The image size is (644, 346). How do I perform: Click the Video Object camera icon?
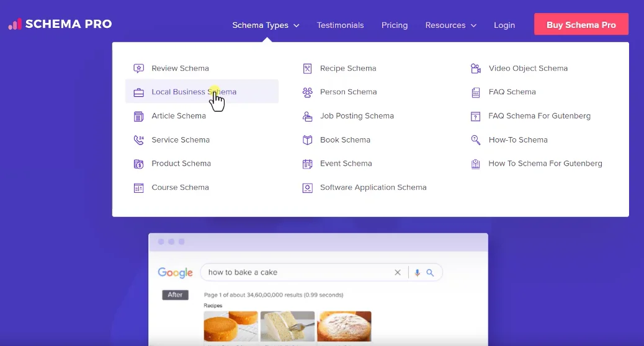476,69
